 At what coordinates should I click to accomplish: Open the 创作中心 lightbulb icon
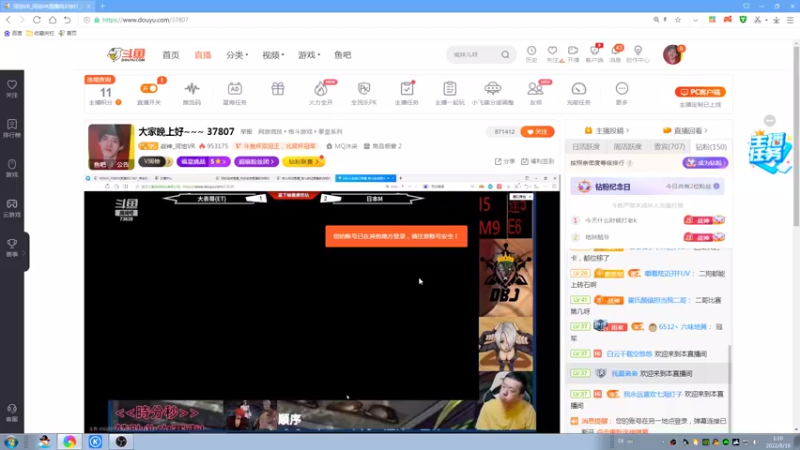[638, 53]
